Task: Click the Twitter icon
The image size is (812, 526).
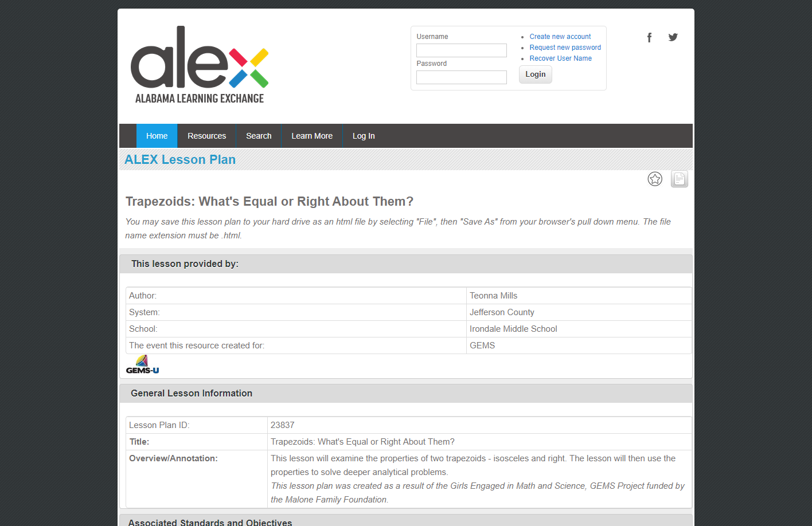Action: click(673, 37)
